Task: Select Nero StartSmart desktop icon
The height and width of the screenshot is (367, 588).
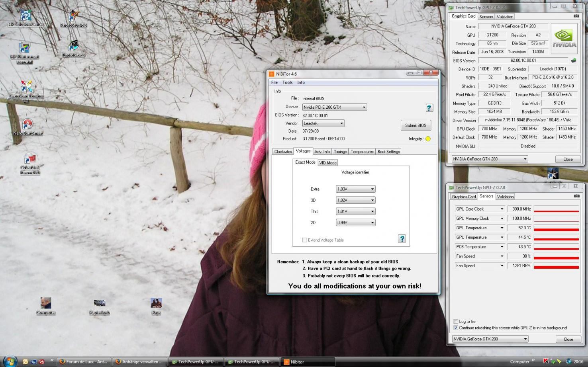Action: point(27,127)
